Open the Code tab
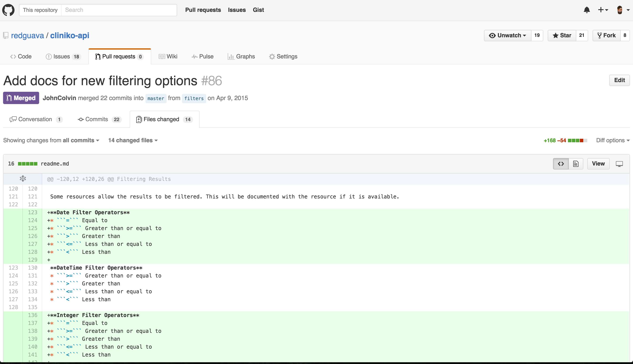Screen dimensions: 633x364 [21, 56]
